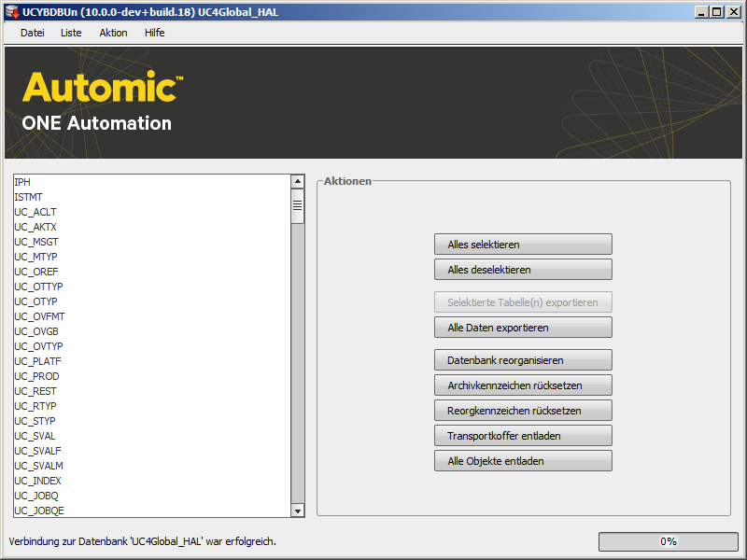Select UC_OVFMT in the table list
The height and width of the screenshot is (560, 747).
tap(152, 316)
